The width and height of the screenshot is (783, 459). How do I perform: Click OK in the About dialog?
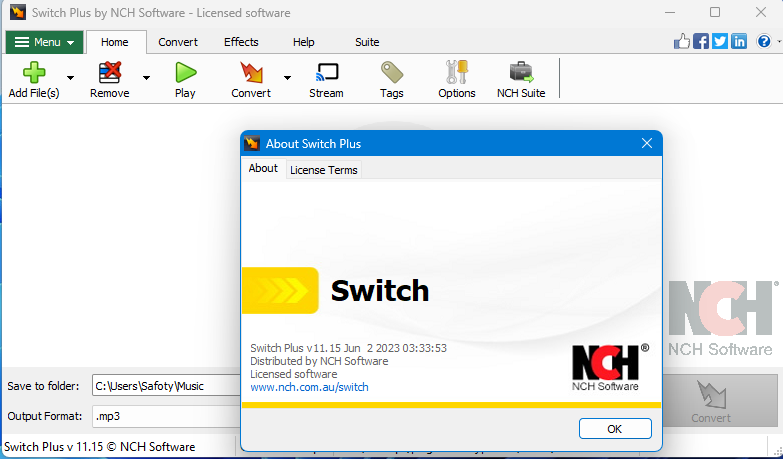(614, 428)
